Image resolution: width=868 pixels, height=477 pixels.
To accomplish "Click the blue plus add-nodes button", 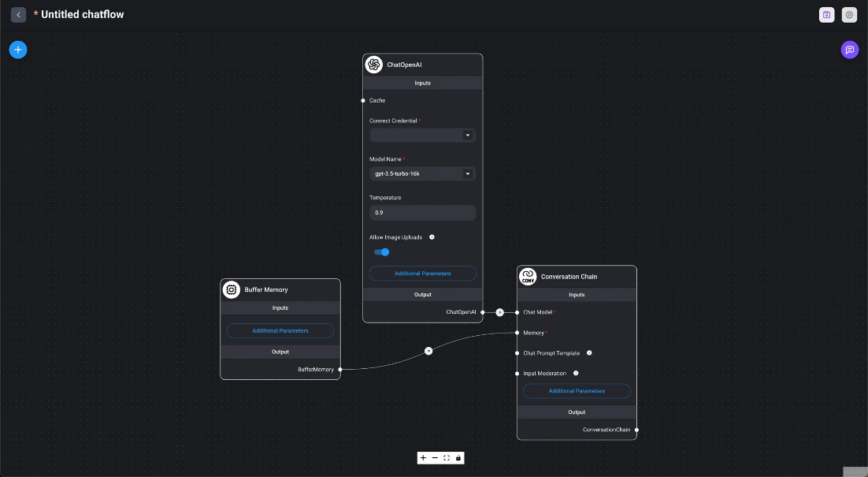I will pos(18,50).
